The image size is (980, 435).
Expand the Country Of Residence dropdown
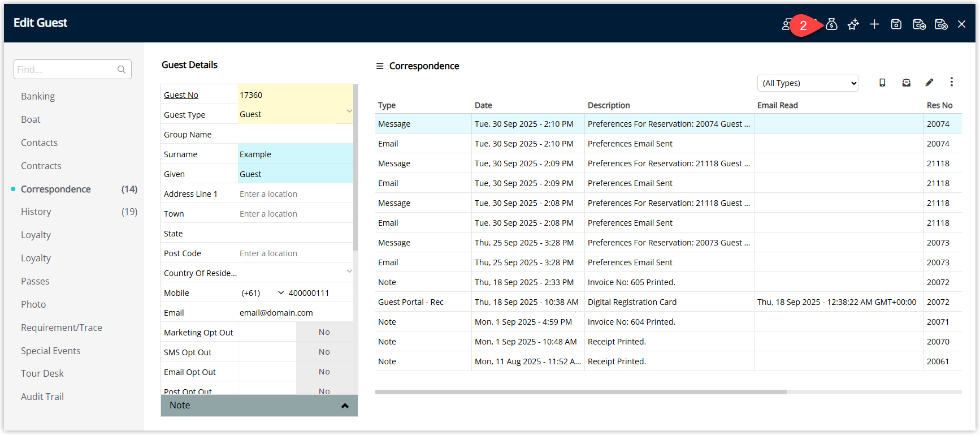click(349, 272)
